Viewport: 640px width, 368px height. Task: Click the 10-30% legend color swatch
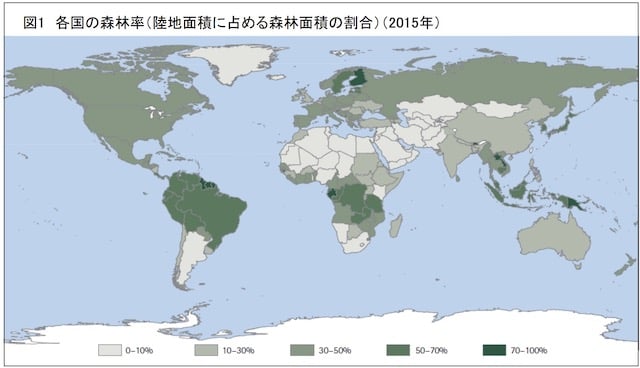pyautogui.click(x=206, y=350)
